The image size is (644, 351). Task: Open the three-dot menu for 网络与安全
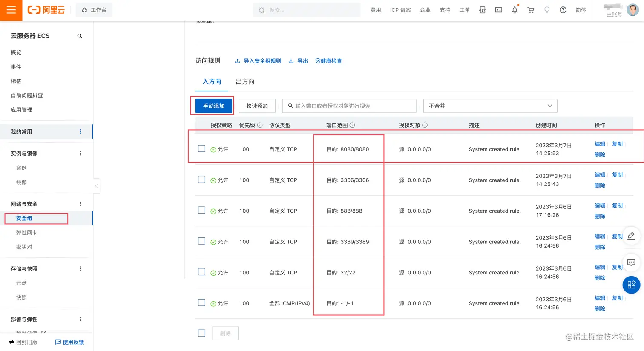[x=80, y=204]
